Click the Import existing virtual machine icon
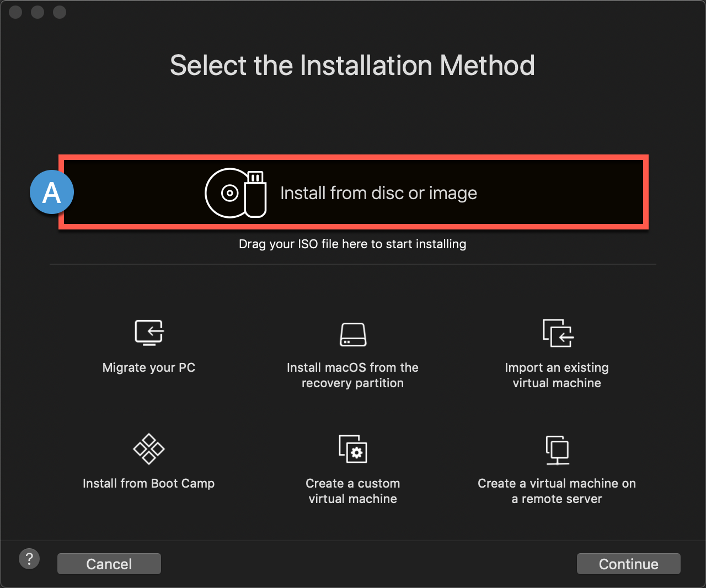 point(558,333)
